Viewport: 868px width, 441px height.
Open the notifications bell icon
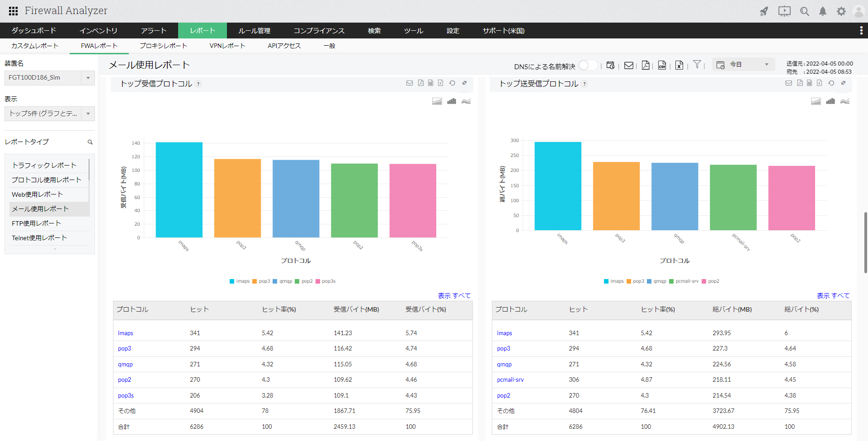click(823, 11)
